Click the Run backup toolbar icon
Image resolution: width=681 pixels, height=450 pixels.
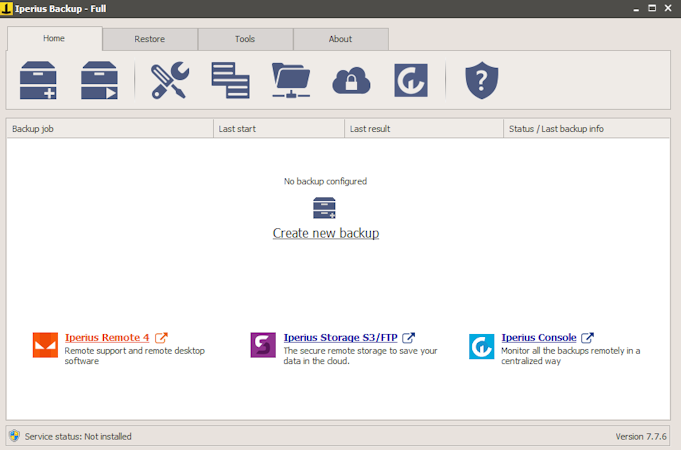pyautogui.click(x=99, y=80)
